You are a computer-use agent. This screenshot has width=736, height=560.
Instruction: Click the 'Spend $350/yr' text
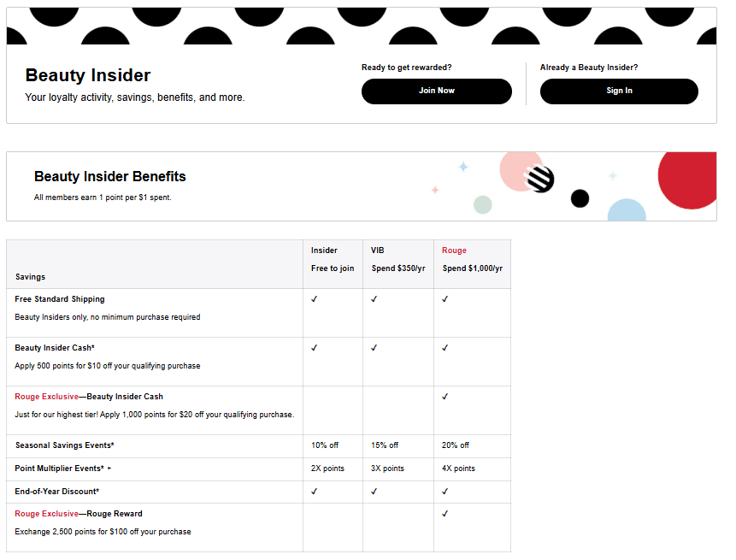pyautogui.click(x=398, y=268)
